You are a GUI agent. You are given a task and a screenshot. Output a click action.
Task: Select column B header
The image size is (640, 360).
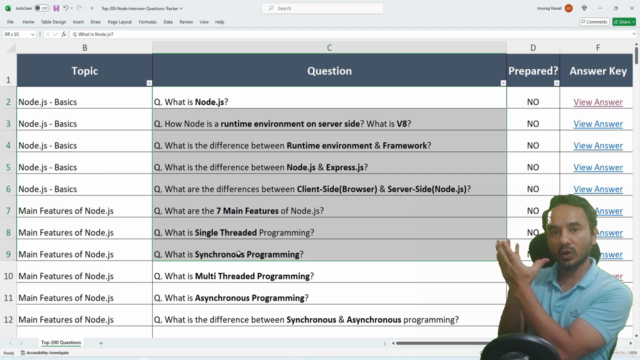(x=84, y=48)
